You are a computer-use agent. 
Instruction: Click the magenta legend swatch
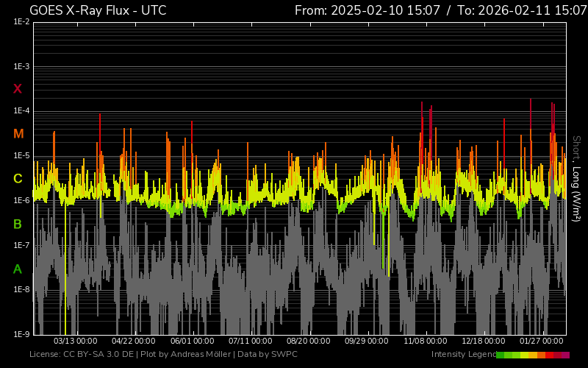tap(565, 355)
